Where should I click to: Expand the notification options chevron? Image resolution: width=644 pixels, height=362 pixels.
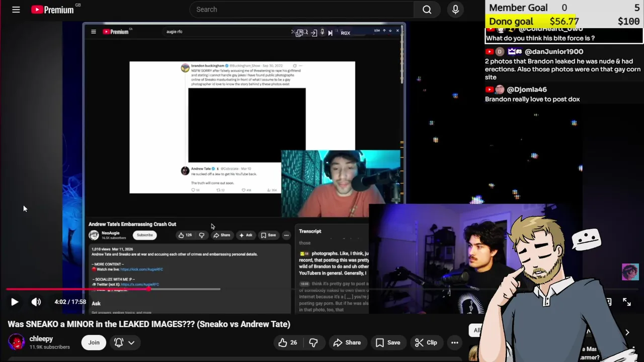[x=131, y=342]
